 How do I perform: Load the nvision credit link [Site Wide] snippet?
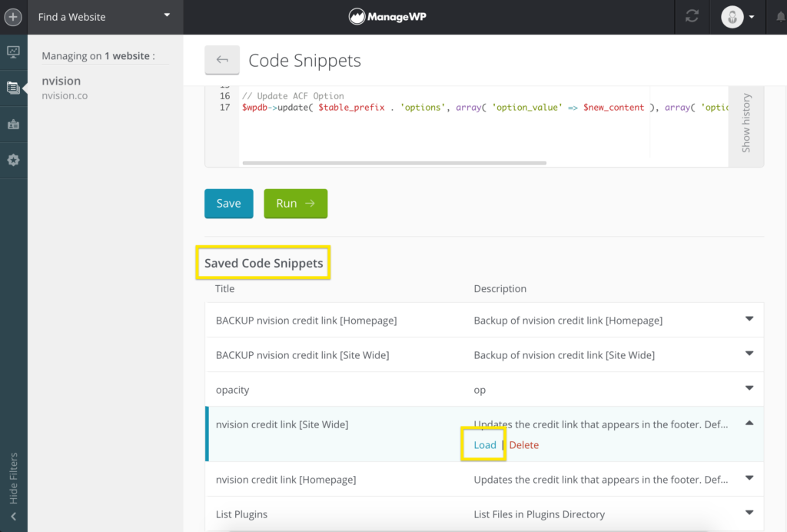[485, 444]
